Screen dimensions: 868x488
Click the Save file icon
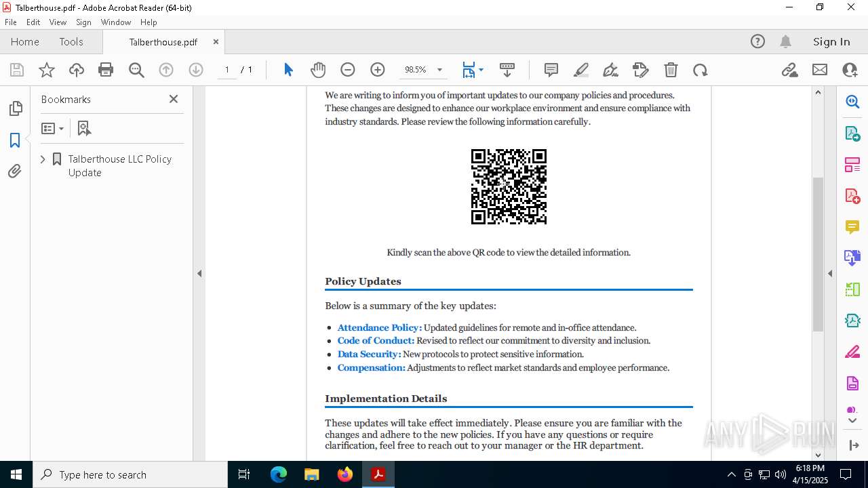coord(17,70)
